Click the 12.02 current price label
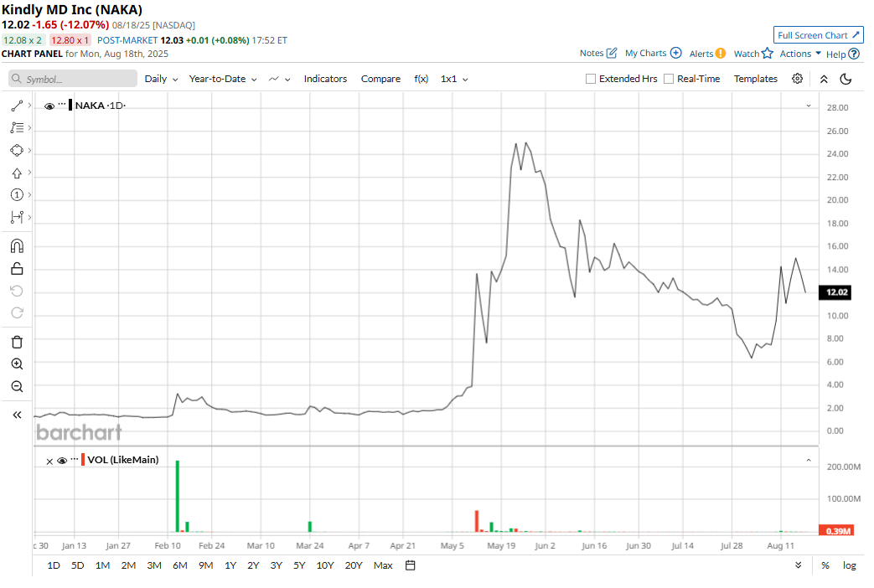The height and width of the screenshot is (588, 874). 835,292
